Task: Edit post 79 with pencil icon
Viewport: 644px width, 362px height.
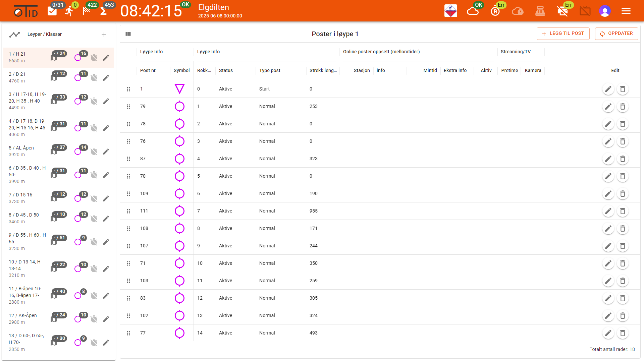Action: 608,107
